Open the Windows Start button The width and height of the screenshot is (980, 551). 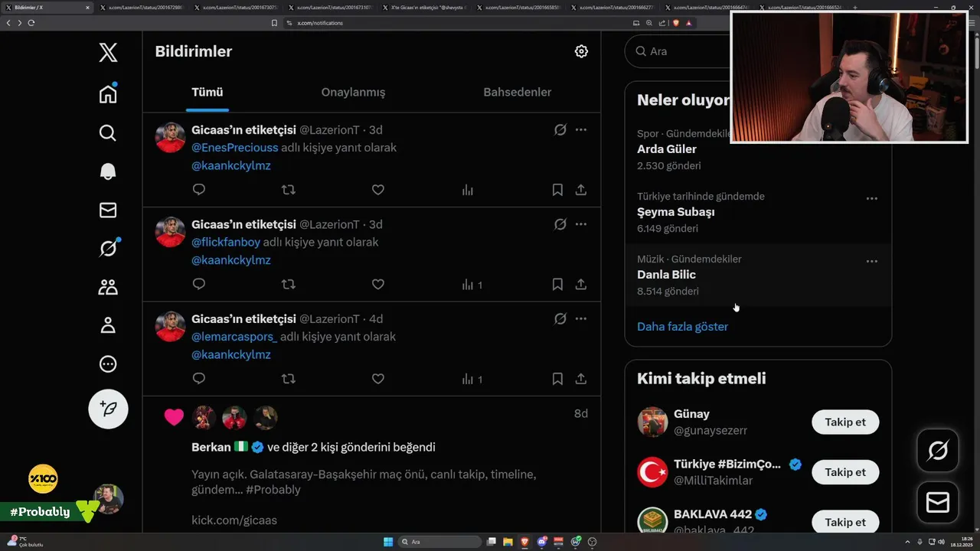388,542
